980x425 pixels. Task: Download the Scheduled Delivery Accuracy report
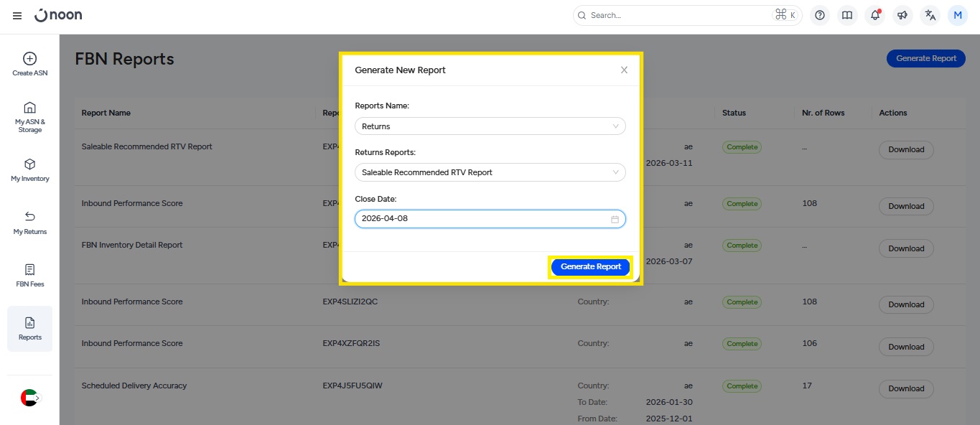(x=906, y=388)
